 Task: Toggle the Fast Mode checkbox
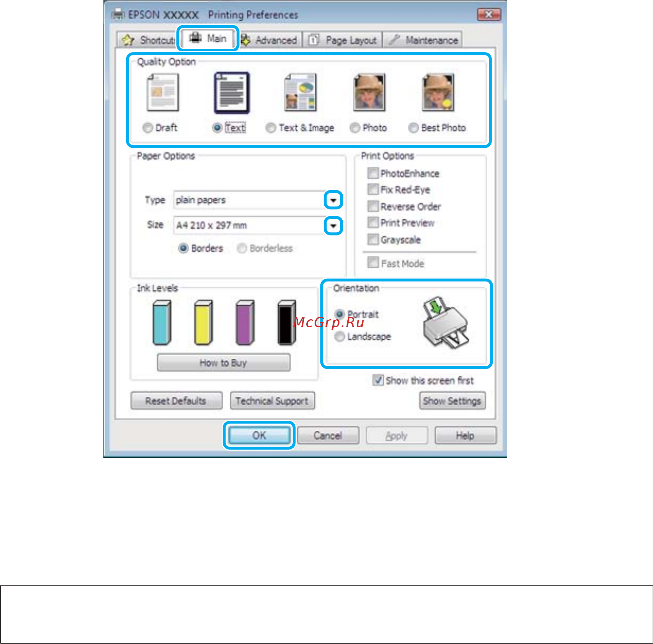point(373,262)
